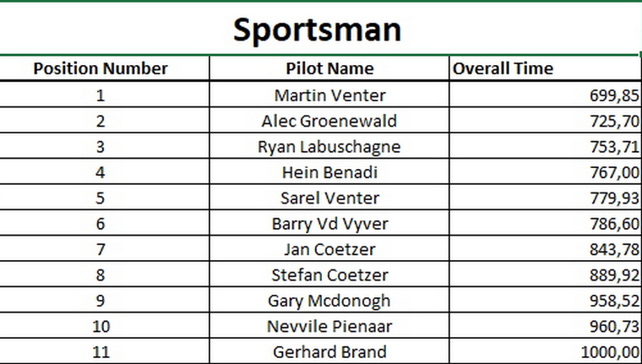The height and width of the screenshot is (364, 642).
Task: Click the Nevvile Pienaar cell
Action: [x=329, y=325]
